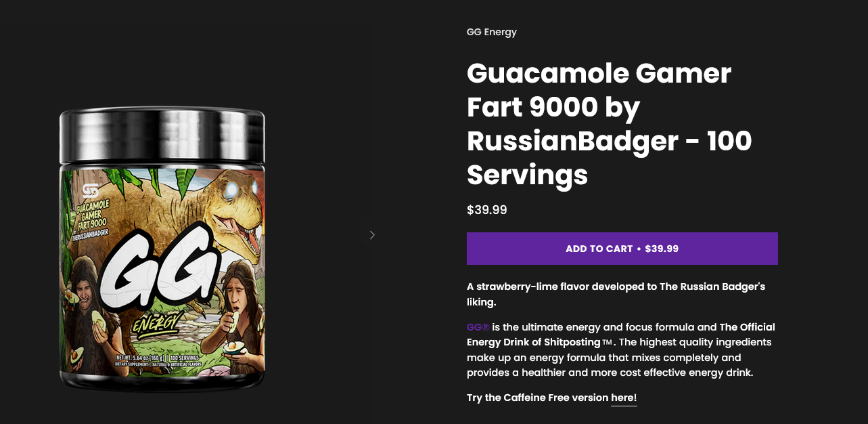Open the GG Energy vendor link
The width and height of the screenshot is (868, 424).
(x=492, y=32)
